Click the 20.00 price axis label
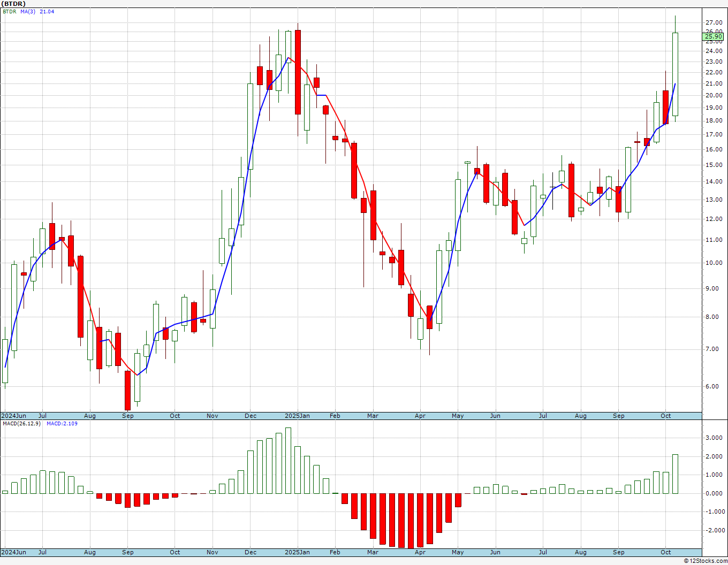Viewport: 728px width, 565px height. 714,96
